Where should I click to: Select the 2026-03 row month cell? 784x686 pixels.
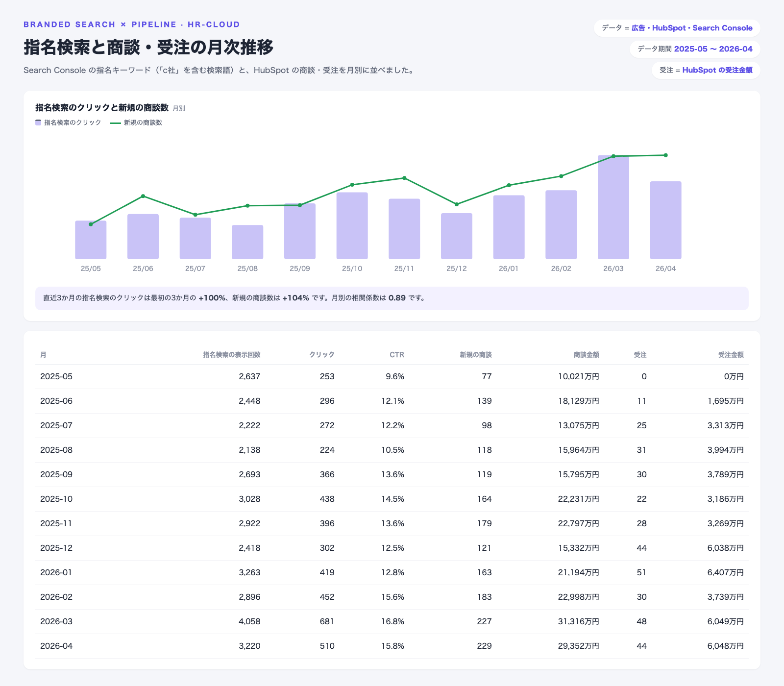[56, 621]
